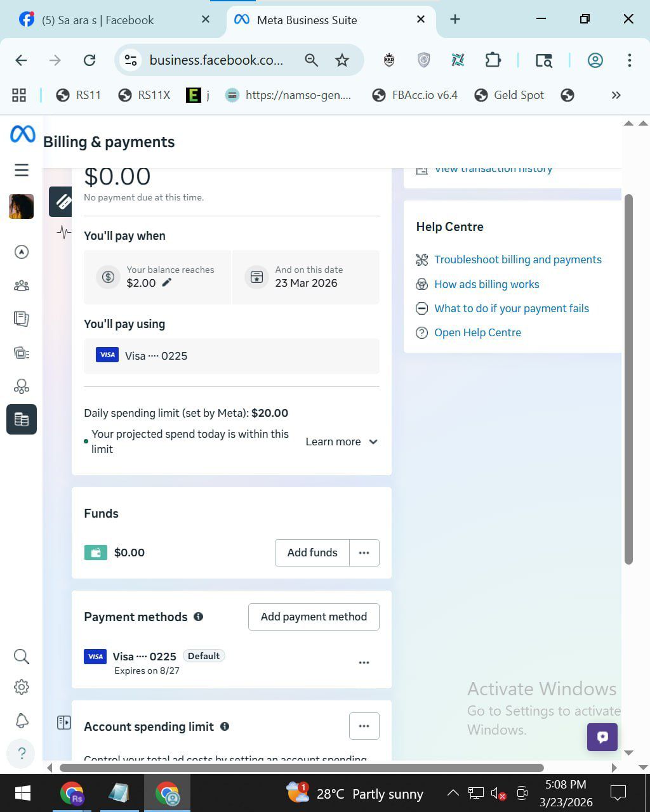Open the FBAcc.io v6.4 bookmark
The height and width of the screenshot is (812, 650).
pos(415,95)
